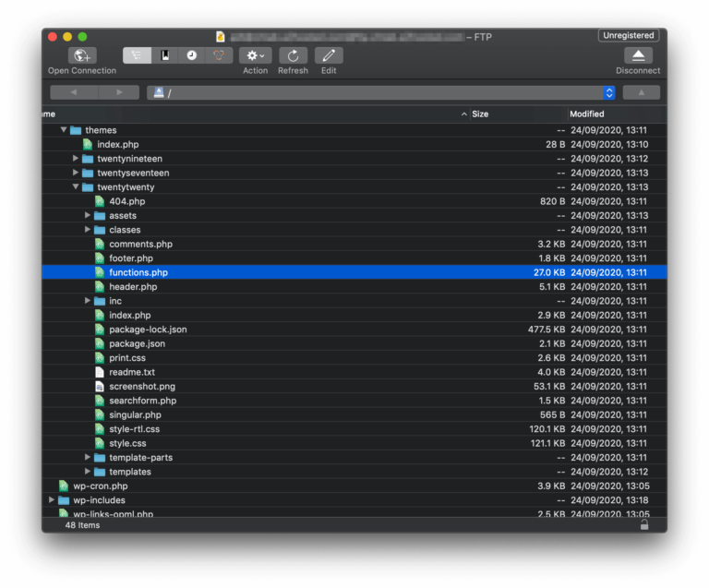The image size is (709, 588).
Task: Collapse the twentytwenty folder
Action: (76, 187)
